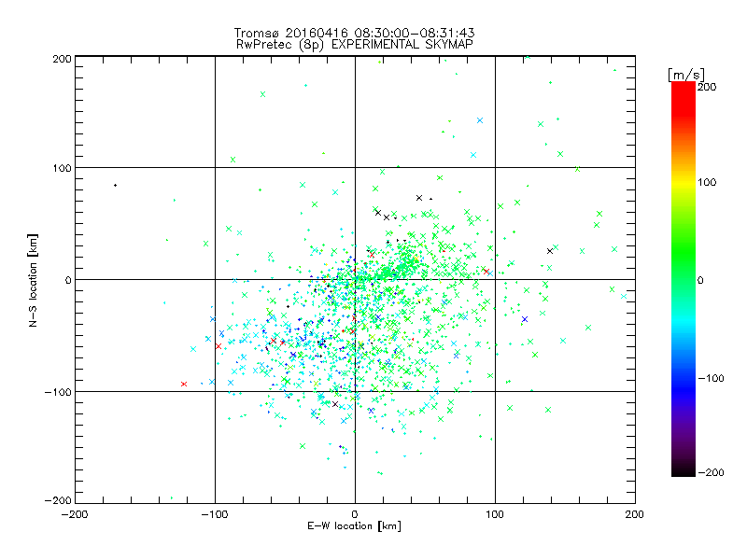
Task: Click the x-axis tick label '200'
Action: (635, 514)
